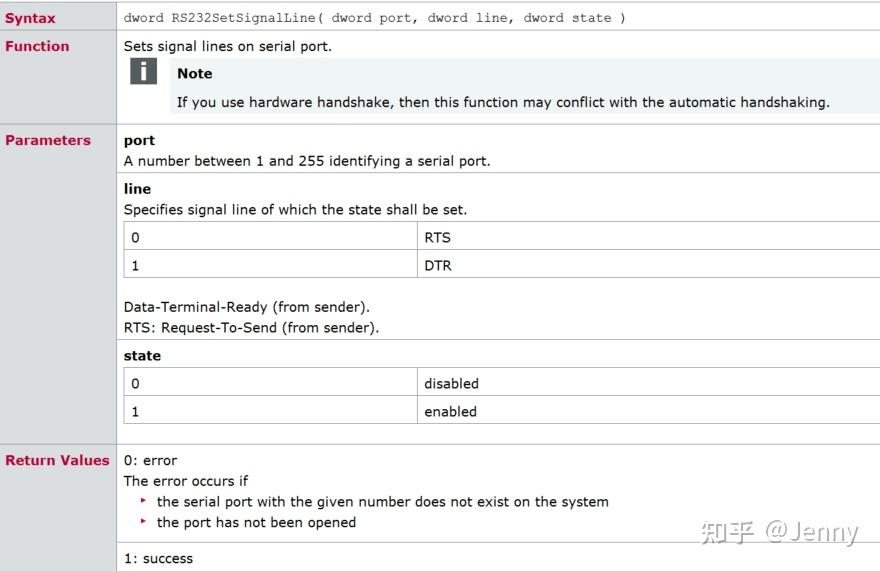Image resolution: width=880 pixels, height=571 pixels.
Task: Click the bold Note heading
Action: pos(194,73)
